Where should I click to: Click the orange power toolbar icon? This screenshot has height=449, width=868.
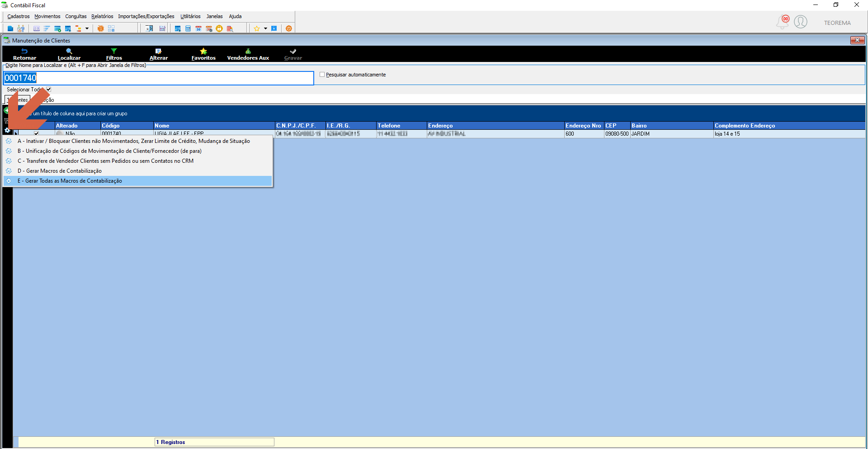(x=289, y=28)
